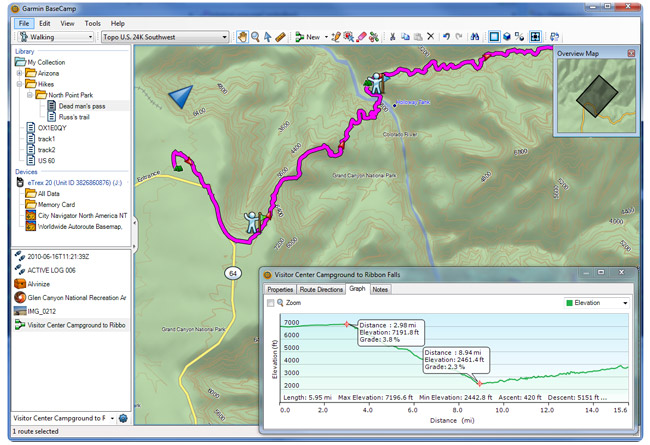Open the Topo U.S. 24K Southwest map dropdown
Screen dimensions: 650x445
click(224, 37)
